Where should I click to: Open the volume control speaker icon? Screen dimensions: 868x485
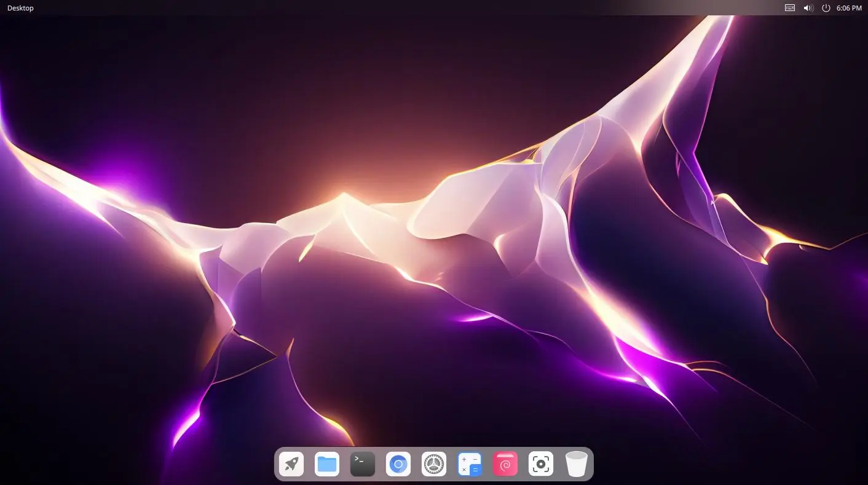point(808,8)
